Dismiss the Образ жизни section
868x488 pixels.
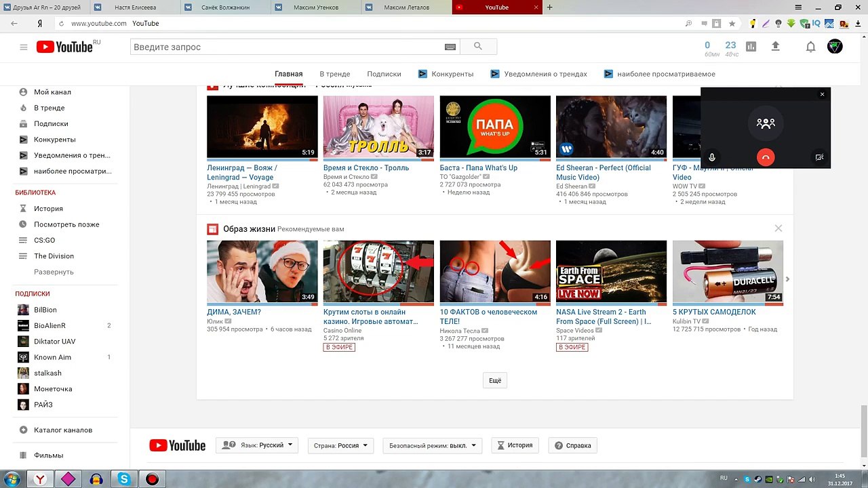778,228
